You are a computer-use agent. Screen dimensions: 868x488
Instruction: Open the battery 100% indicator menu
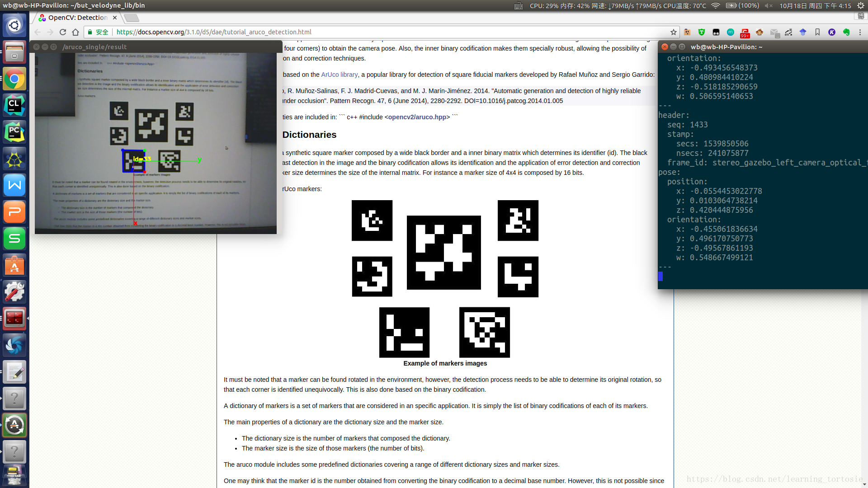pos(742,5)
